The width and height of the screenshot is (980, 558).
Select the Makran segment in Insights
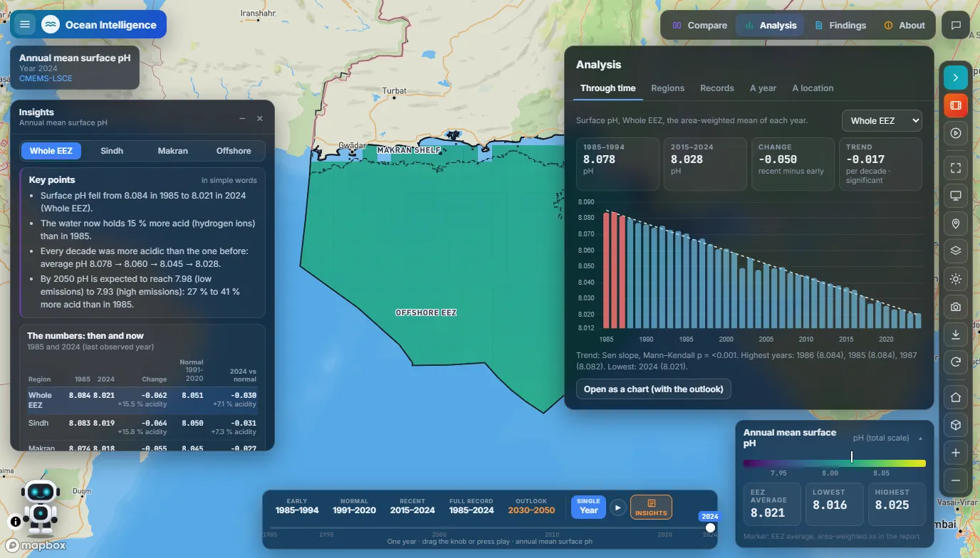pyautogui.click(x=173, y=151)
